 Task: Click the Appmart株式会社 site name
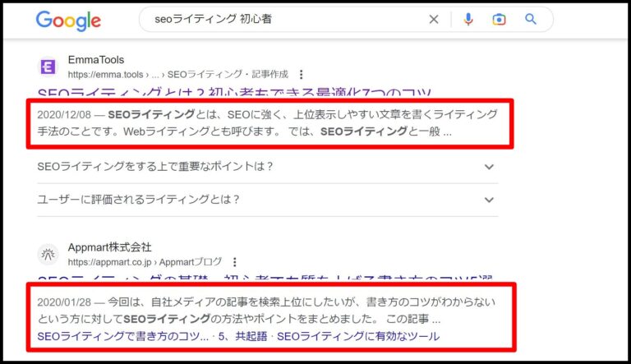click(109, 247)
